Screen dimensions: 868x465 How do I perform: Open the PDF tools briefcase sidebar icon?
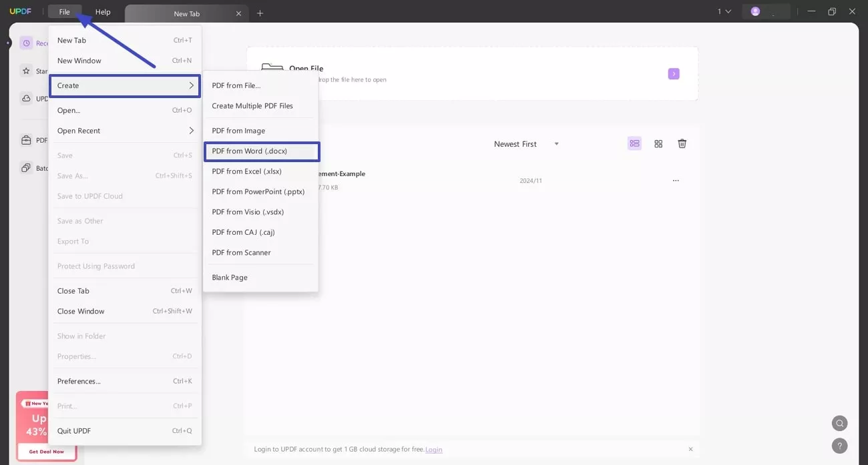click(x=26, y=140)
